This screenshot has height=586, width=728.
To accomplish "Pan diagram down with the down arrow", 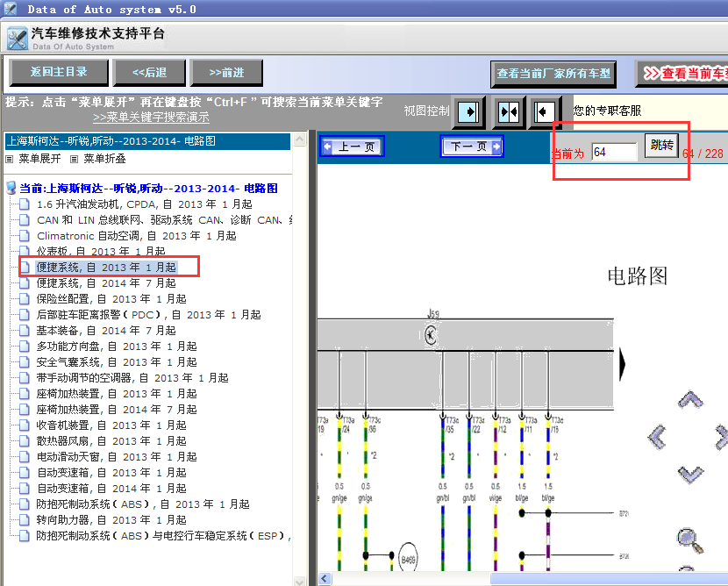I will (690, 475).
